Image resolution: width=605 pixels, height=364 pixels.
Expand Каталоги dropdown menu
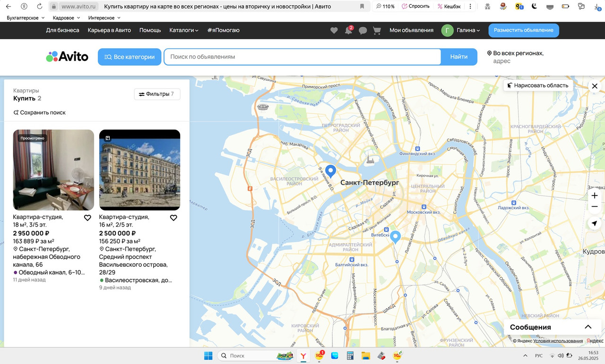(184, 30)
